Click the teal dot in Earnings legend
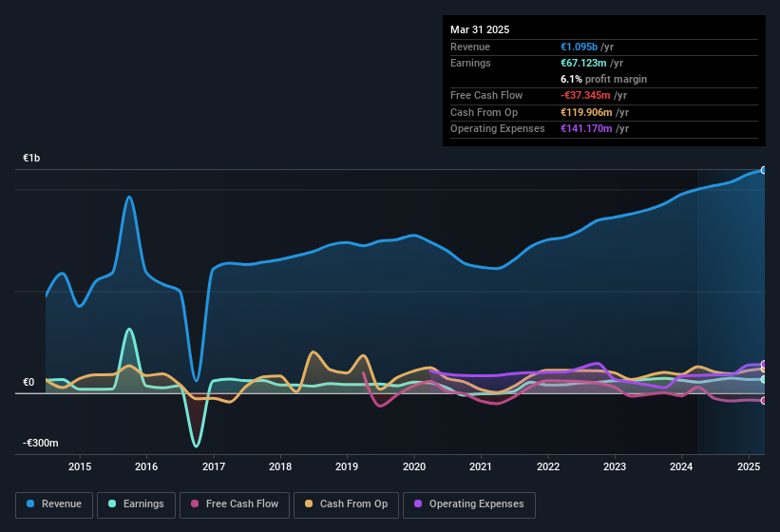 click(112, 503)
